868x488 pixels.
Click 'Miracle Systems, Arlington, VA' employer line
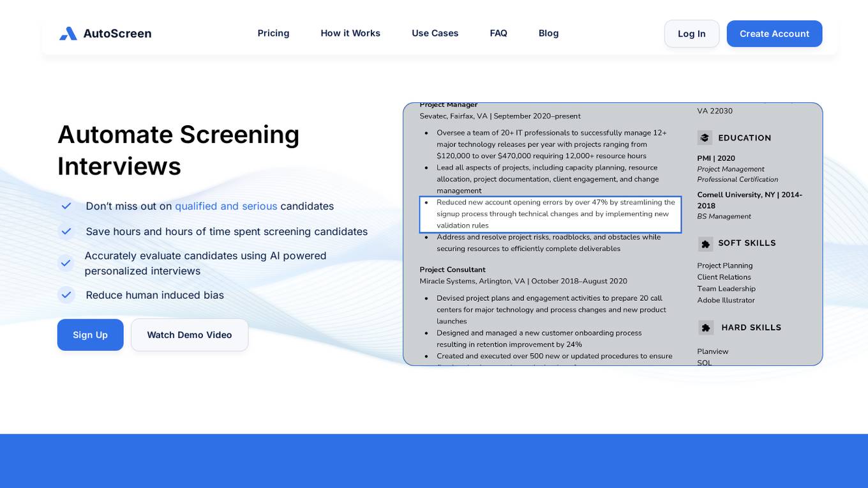click(x=523, y=281)
